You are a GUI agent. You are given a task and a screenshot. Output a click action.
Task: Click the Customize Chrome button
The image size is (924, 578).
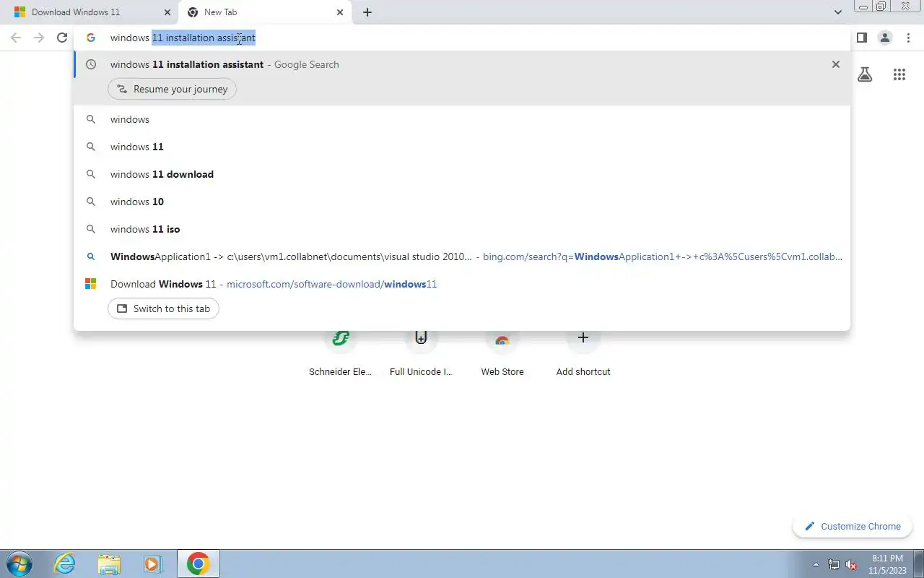point(853,526)
